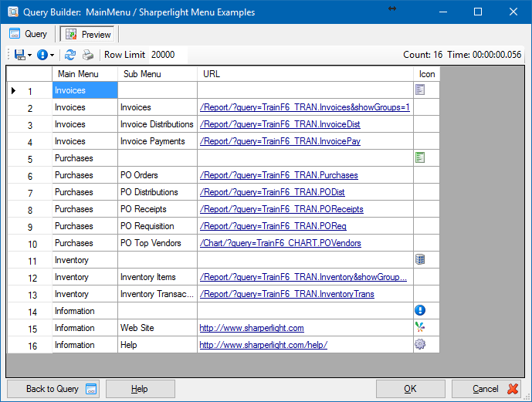
Task: Select the PO Orders cell
Action: [x=158, y=175]
